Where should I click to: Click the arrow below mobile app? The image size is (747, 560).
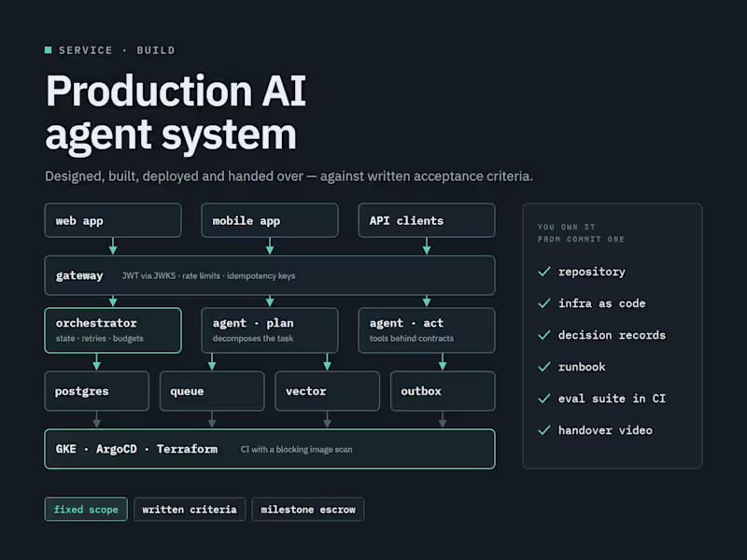tap(270, 246)
